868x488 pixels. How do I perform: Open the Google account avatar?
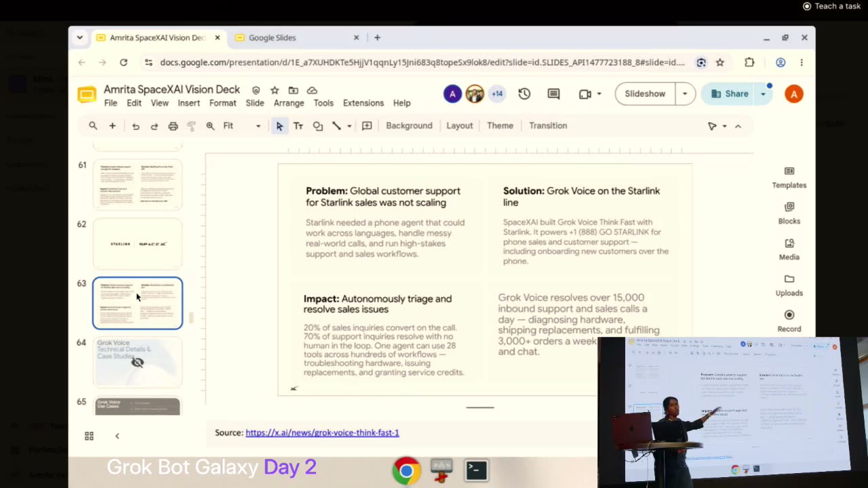point(794,94)
